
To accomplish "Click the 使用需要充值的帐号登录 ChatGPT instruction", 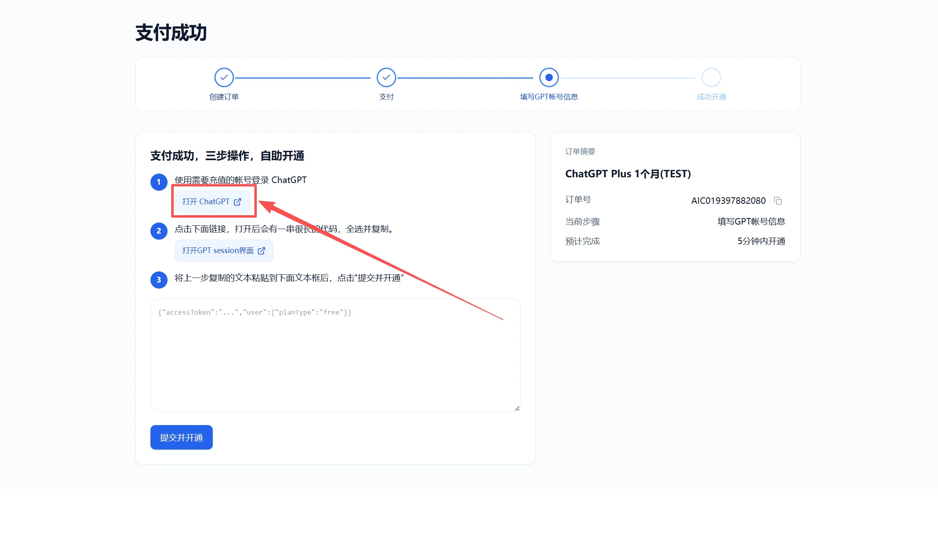I will coord(241,180).
